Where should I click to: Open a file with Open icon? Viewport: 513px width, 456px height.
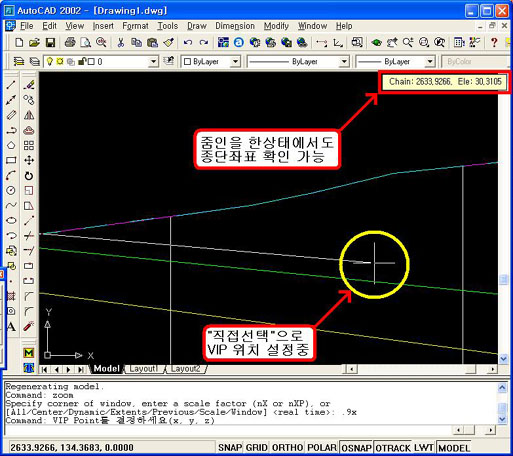34,43
